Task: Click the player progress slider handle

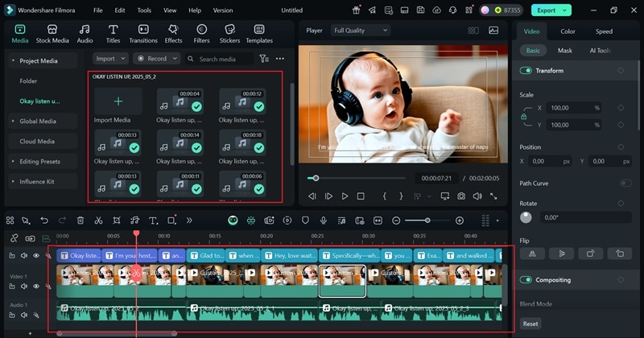Action: click(x=316, y=178)
